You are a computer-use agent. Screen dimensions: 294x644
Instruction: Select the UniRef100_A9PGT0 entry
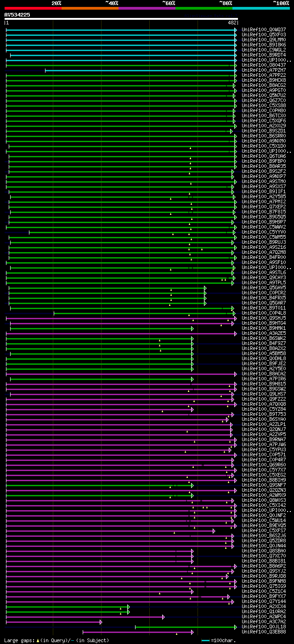(x=264, y=90)
